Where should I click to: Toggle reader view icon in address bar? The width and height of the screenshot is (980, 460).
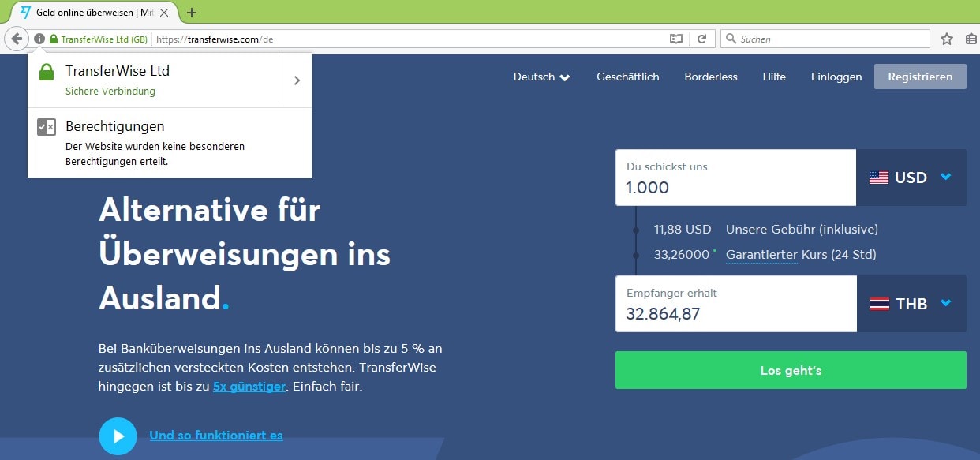[675, 39]
